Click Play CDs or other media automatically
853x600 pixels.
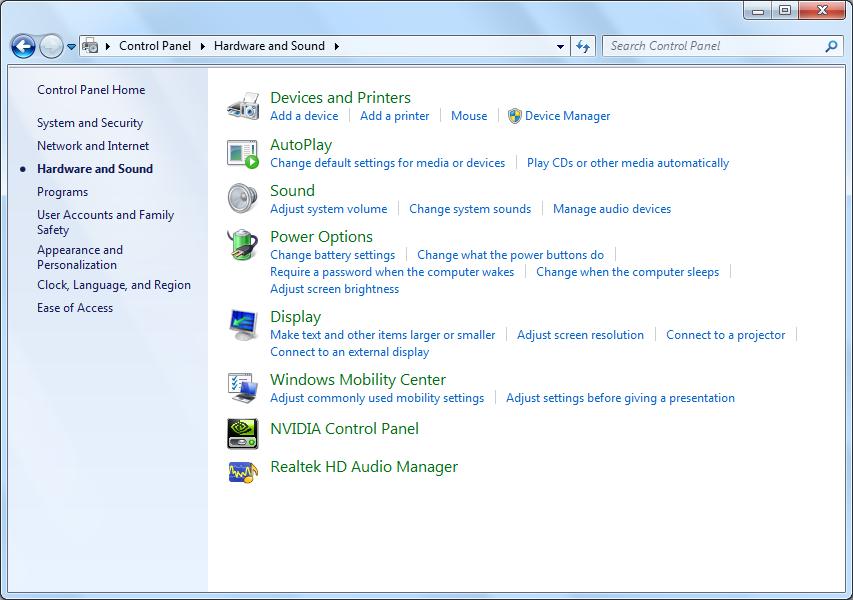coord(628,163)
